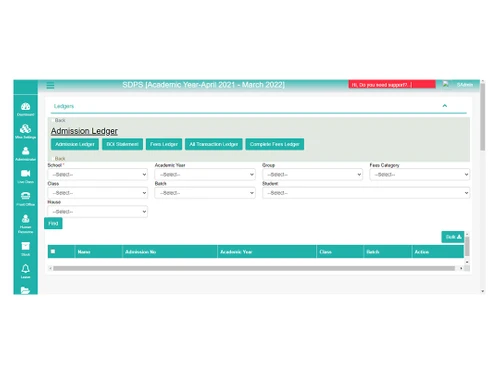Viewport: 500px width, 375px height.
Task: Switch to Complete Fees Ledger tab button
Action: point(275,144)
